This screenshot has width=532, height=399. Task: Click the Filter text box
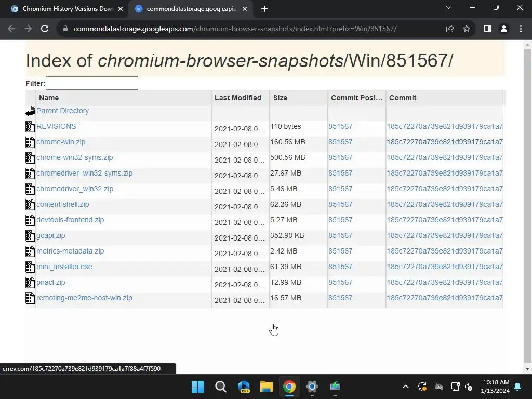pos(92,83)
